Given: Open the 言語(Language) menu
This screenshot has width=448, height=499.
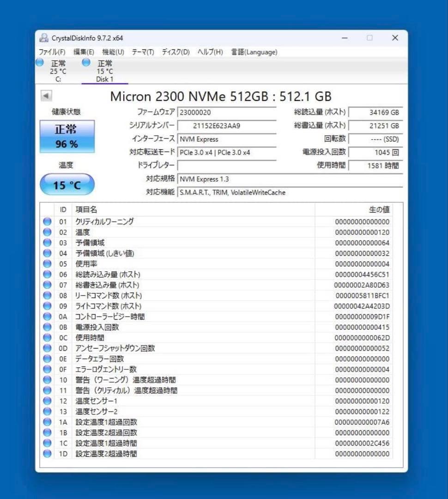Looking at the screenshot, I should click(254, 52).
